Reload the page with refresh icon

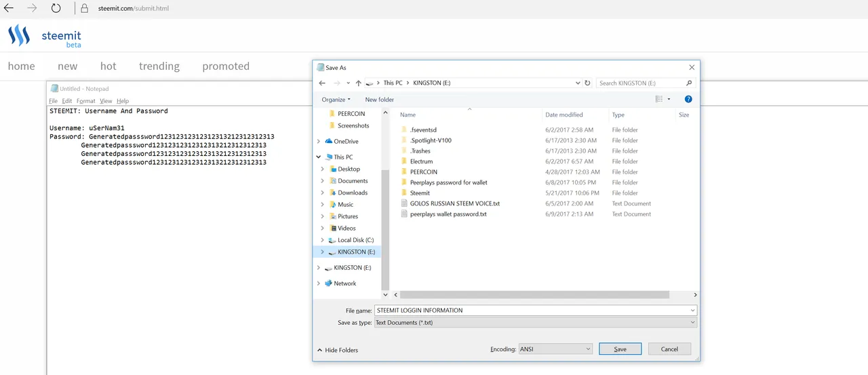(x=56, y=9)
